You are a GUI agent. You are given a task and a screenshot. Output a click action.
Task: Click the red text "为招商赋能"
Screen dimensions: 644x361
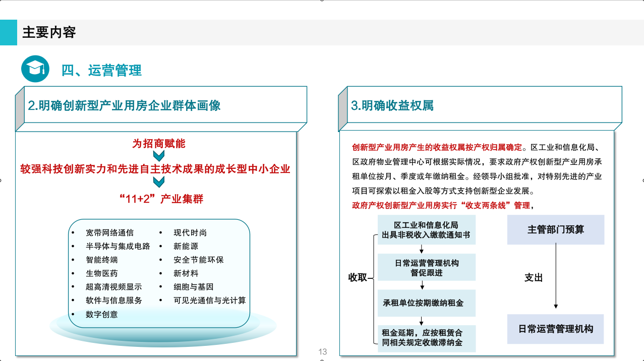(159, 144)
